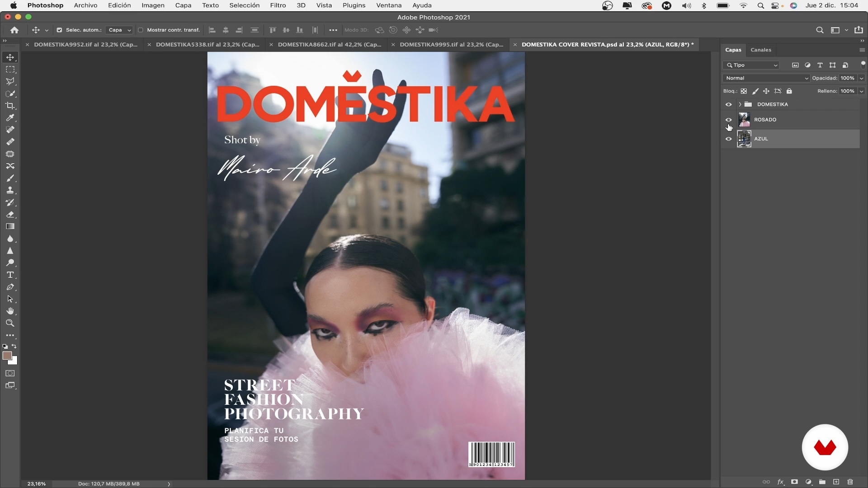
Task: Toggle lock all for layer
Action: [x=789, y=91]
